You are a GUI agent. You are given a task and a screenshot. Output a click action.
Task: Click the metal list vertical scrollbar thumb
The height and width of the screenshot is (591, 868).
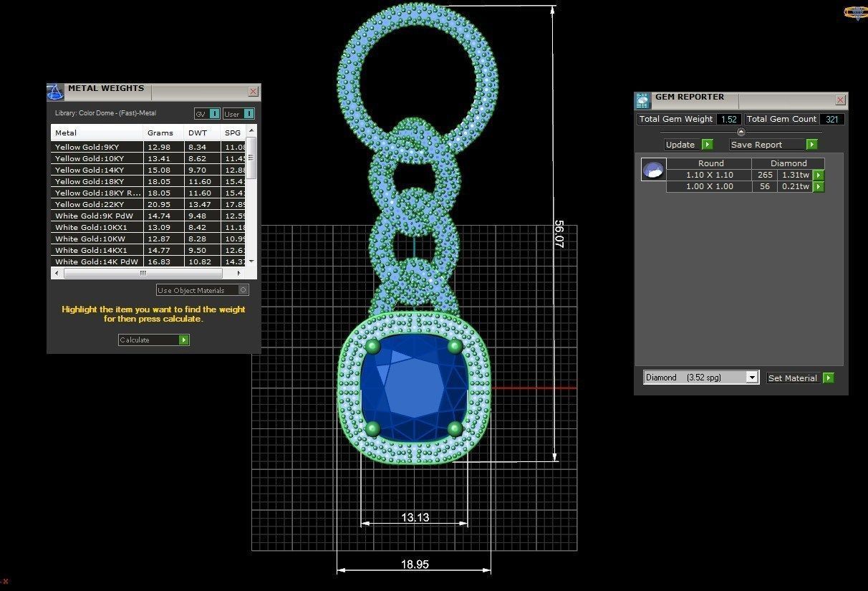(251, 158)
